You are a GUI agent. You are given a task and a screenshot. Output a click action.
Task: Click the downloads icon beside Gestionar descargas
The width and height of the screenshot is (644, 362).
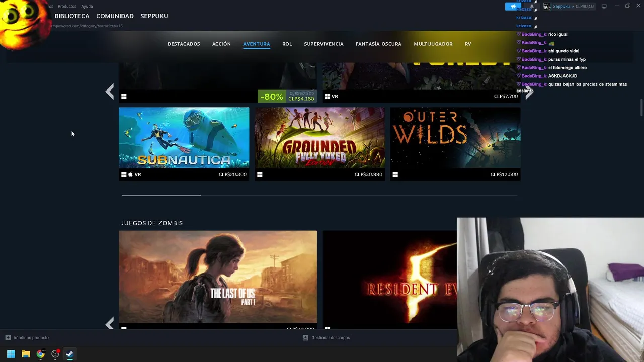pos(305,338)
